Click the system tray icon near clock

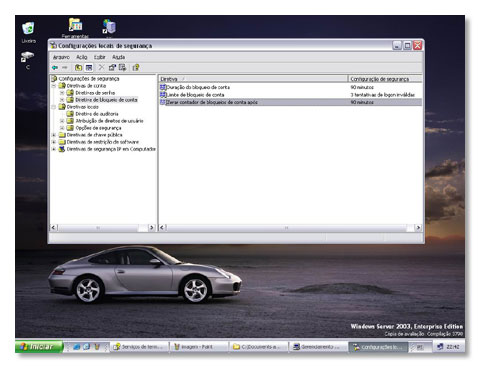pyautogui.click(x=440, y=347)
